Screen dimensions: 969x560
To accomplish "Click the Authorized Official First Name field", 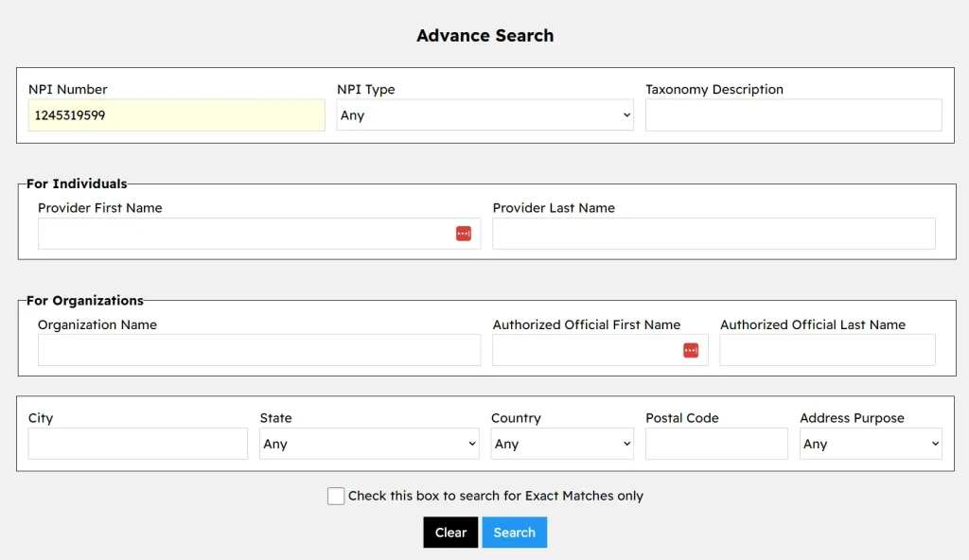I will pyautogui.click(x=587, y=349).
